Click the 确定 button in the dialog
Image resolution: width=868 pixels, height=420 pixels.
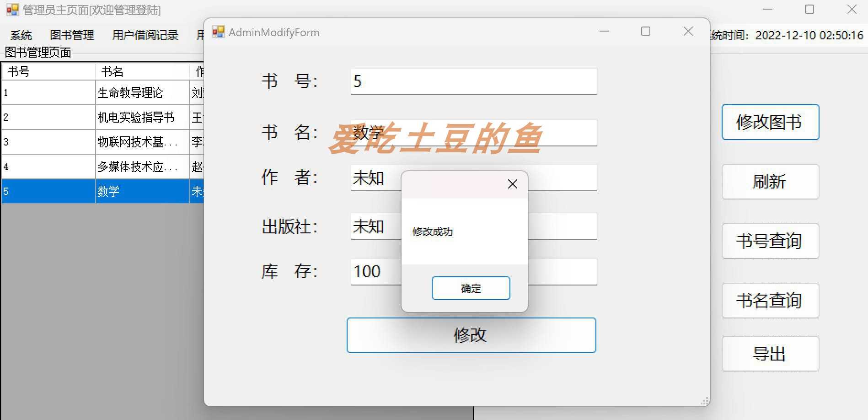coord(471,288)
